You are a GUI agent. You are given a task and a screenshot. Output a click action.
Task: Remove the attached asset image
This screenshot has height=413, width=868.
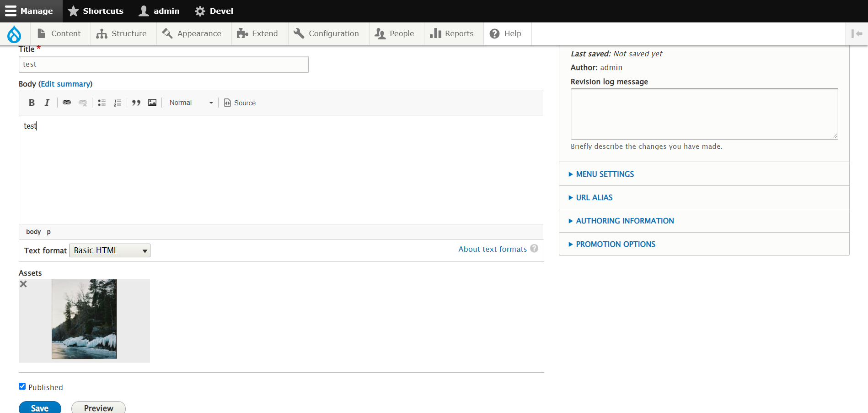(23, 284)
